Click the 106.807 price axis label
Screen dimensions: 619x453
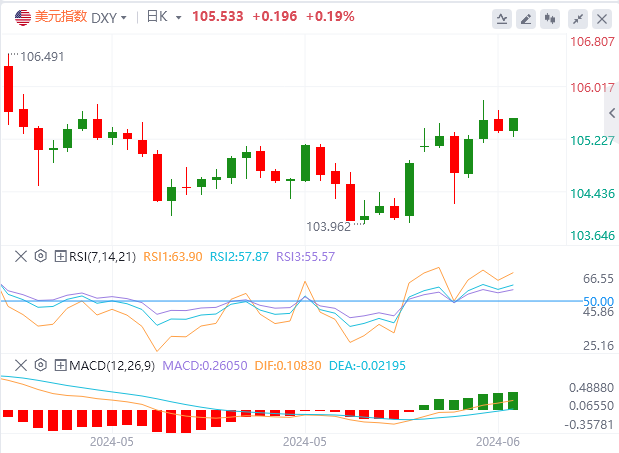tap(592, 41)
